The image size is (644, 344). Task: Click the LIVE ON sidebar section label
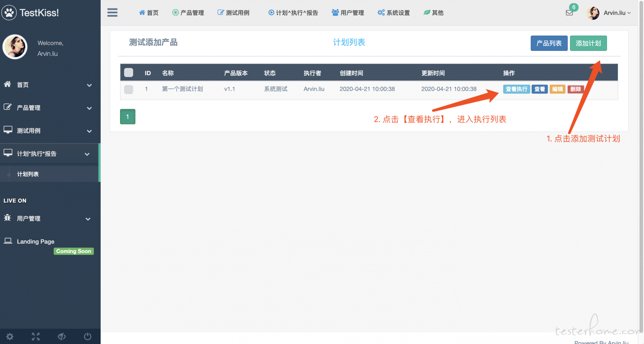point(15,201)
